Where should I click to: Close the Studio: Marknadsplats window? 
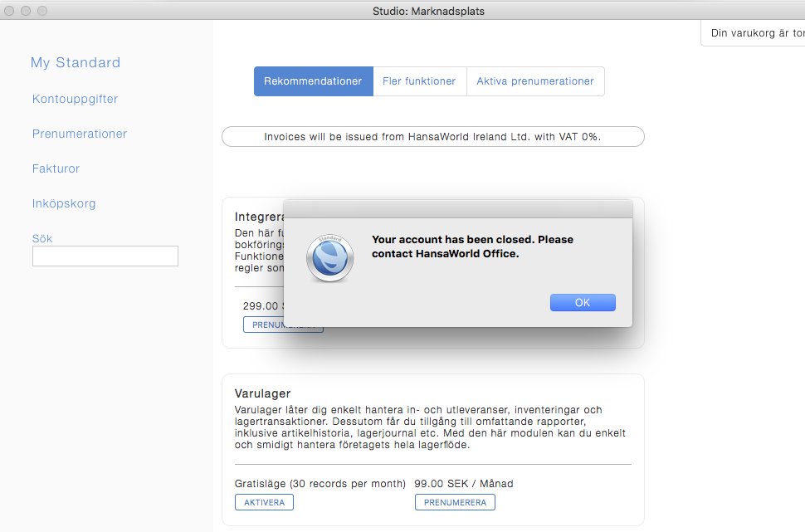click(x=9, y=11)
